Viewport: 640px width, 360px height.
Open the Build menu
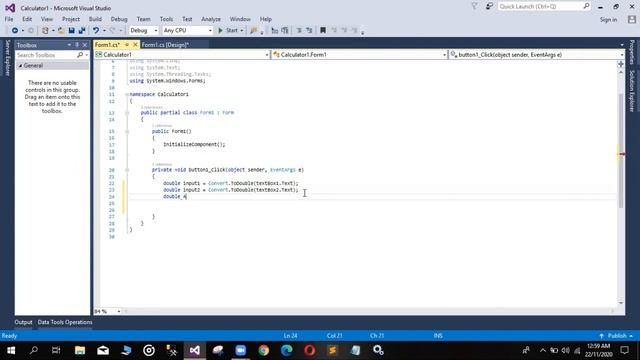[95, 19]
